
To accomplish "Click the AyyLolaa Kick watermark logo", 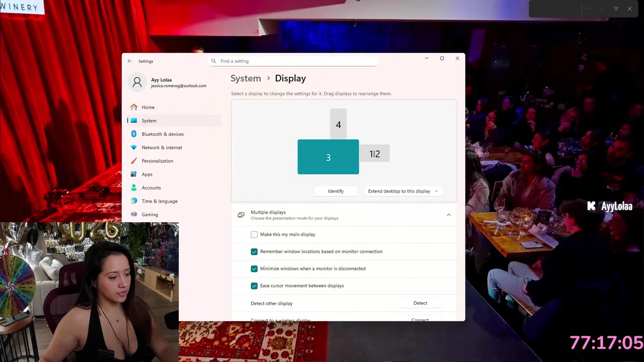I will 609,206.
